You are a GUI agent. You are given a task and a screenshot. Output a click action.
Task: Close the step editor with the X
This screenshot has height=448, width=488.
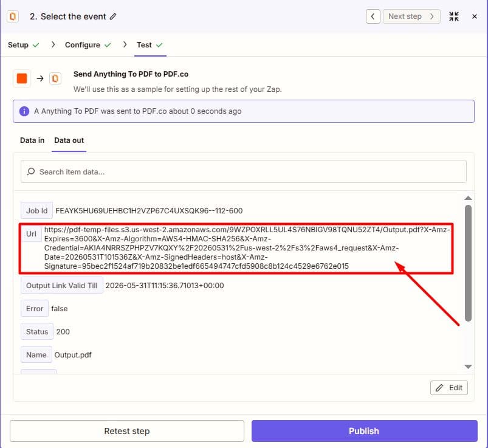474,16
